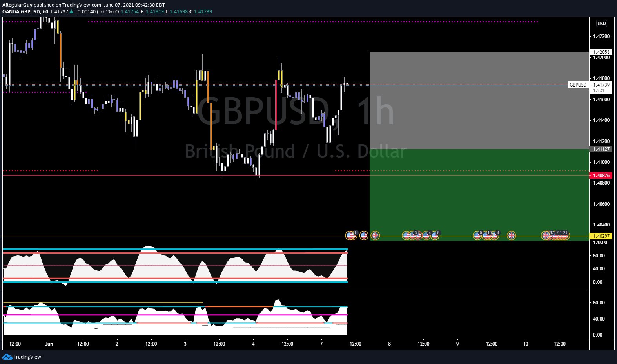Click the close value 1.41739 in header
Viewport: 617px width, 364px height.
[x=203, y=11]
